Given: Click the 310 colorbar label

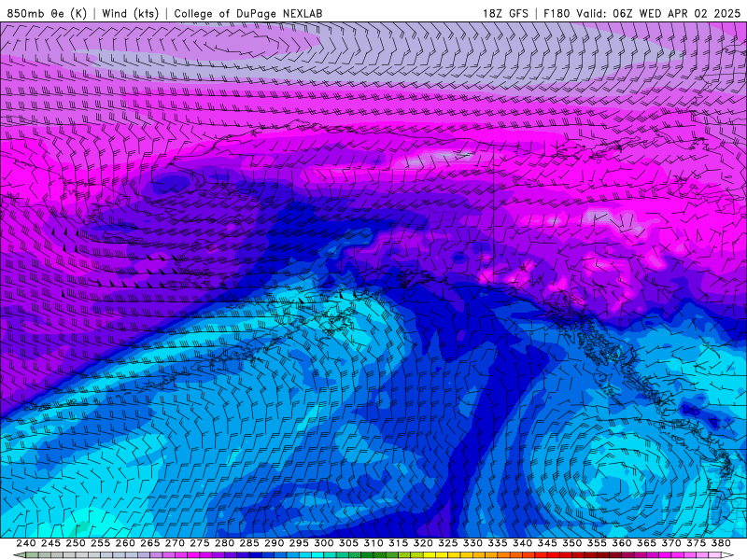Looking at the screenshot, I should click(x=373, y=543).
